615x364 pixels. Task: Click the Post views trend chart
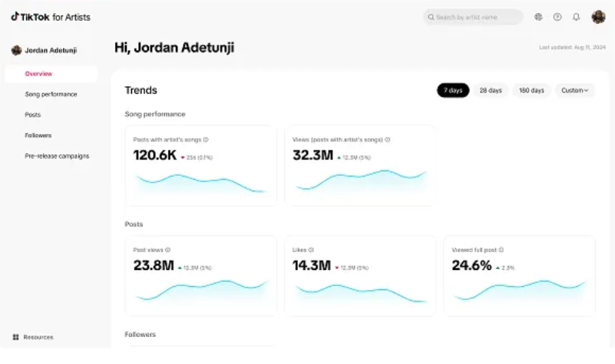[201, 291]
